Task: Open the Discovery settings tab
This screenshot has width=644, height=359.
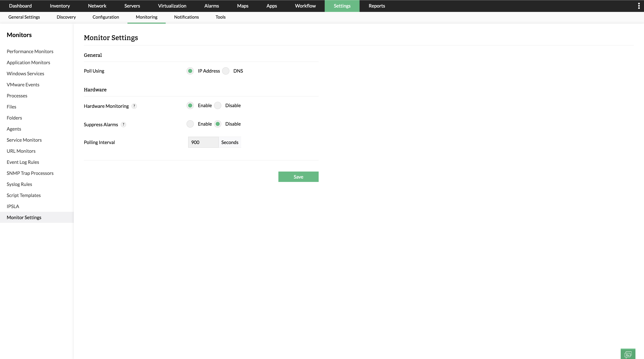Action: click(x=66, y=17)
